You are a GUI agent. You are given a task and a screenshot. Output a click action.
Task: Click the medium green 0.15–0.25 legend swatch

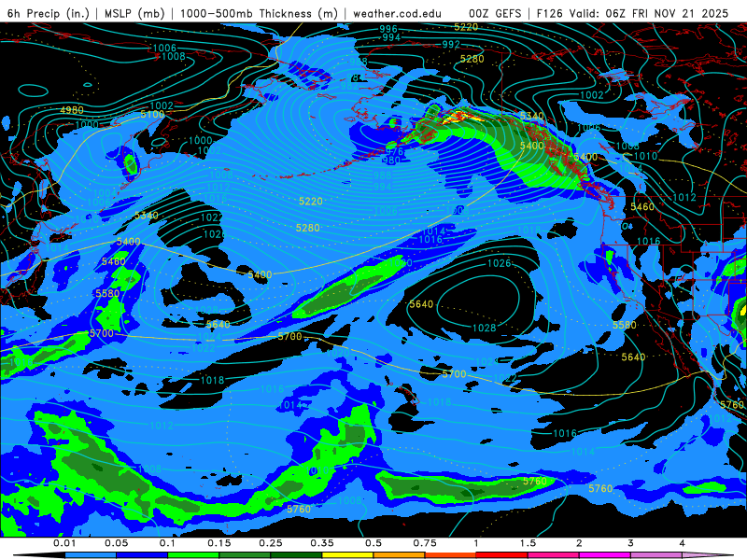click(x=245, y=555)
